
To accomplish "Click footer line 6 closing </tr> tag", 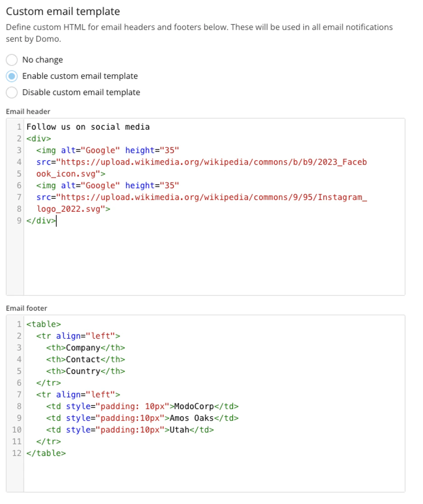I will coord(48,383).
